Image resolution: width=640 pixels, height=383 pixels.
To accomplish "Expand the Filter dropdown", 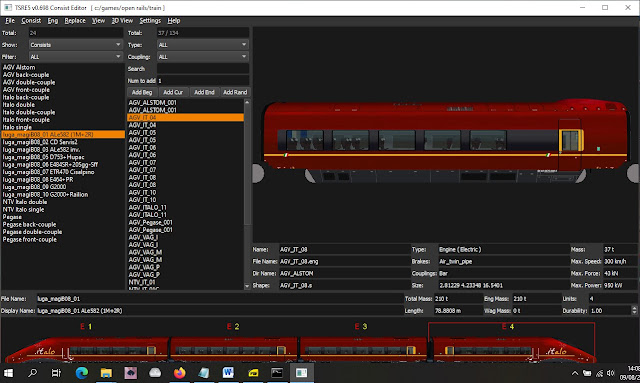I will coord(76,57).
